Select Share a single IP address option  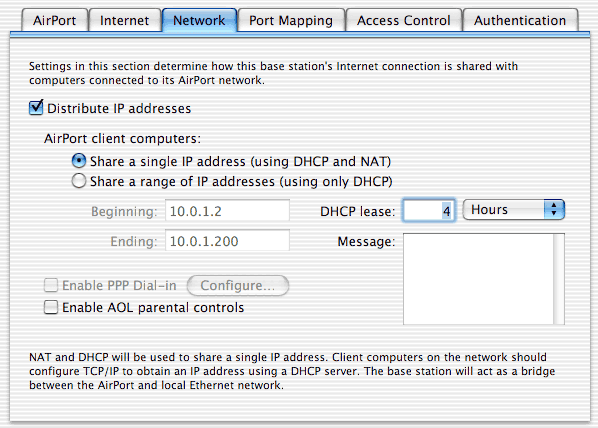point(79,161)
